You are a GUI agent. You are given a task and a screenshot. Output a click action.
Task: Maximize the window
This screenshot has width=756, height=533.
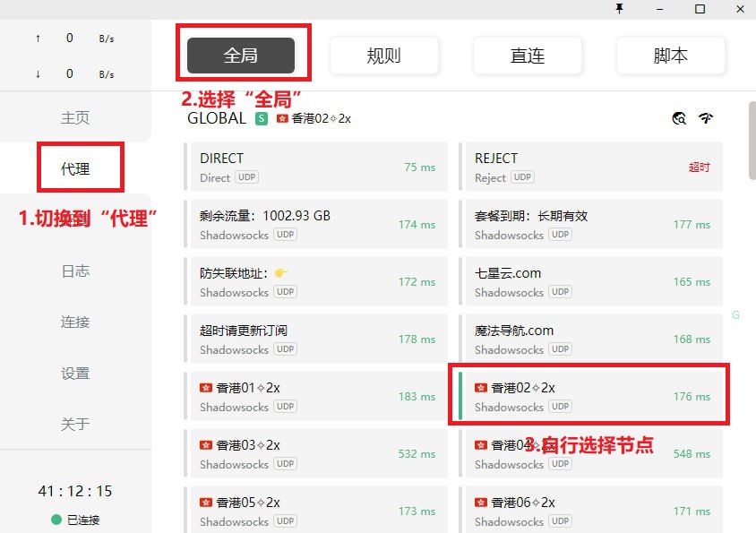pos(700,9)
